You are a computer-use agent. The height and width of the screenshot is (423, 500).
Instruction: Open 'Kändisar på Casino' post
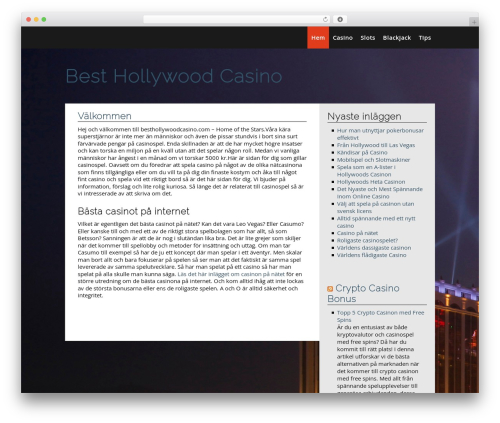(362, 152)
